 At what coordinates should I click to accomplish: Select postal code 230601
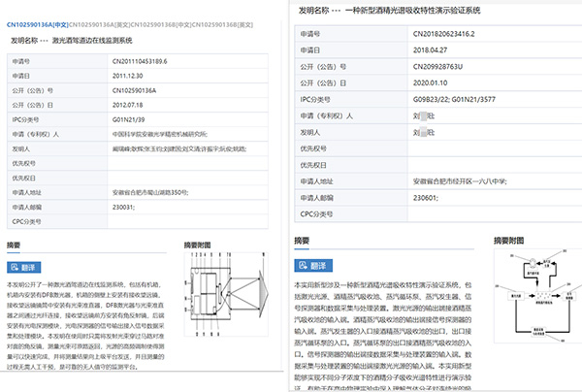click(426, 198)
